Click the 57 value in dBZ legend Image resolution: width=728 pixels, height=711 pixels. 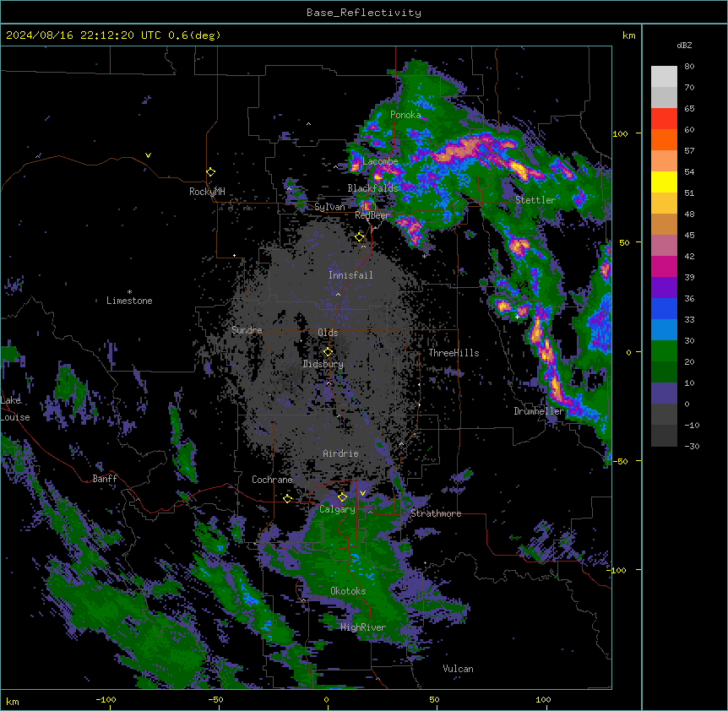coord(689,151)
